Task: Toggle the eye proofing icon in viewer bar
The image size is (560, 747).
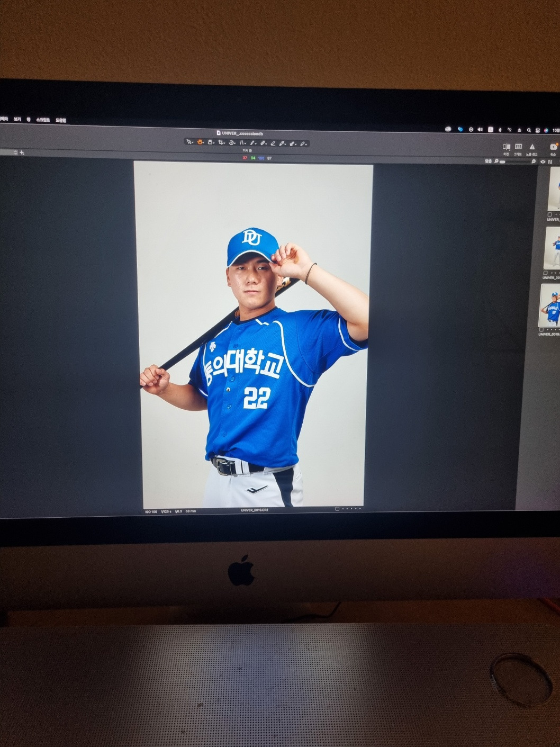Action: tap(543, 161)
